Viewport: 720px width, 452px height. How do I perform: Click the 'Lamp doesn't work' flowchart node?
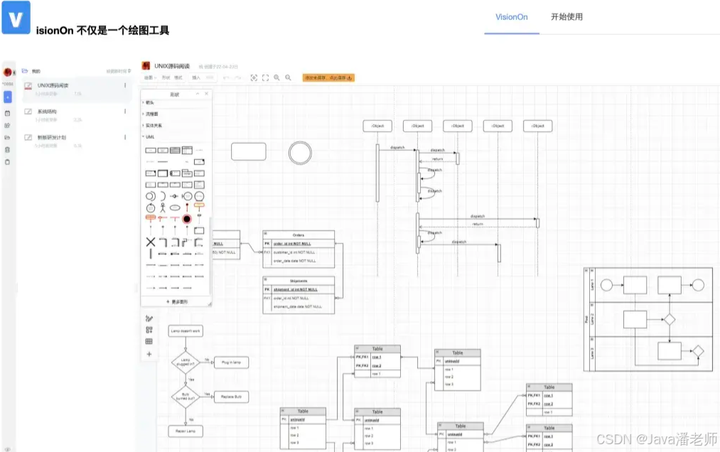186,331
